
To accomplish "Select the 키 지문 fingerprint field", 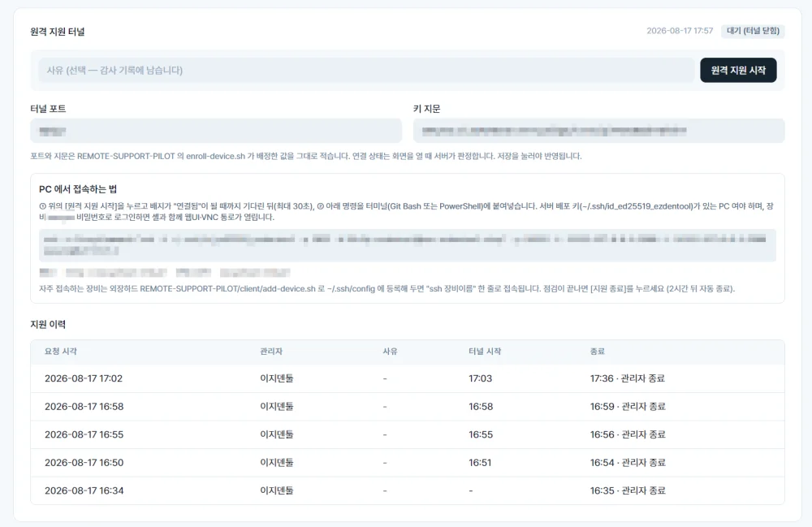I will pos(598,131).
